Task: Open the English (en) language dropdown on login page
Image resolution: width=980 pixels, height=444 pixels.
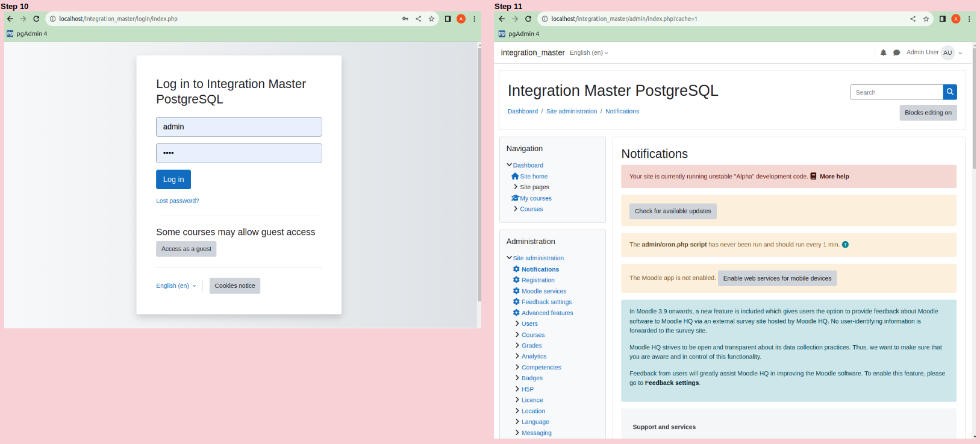Action: tap(176, 286)
